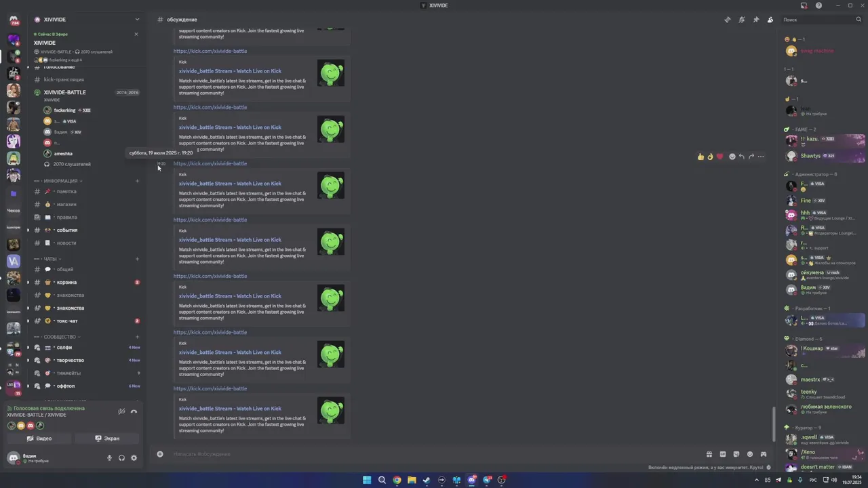868x488 pixels.
Task: Open the XIVIVIDE server dropdown menu
Action: (137, 20)
